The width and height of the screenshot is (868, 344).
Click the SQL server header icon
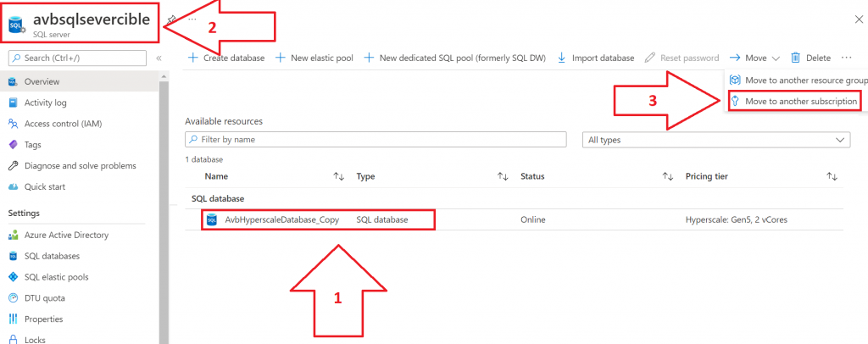pyautogui.click(x=16, y=23)
